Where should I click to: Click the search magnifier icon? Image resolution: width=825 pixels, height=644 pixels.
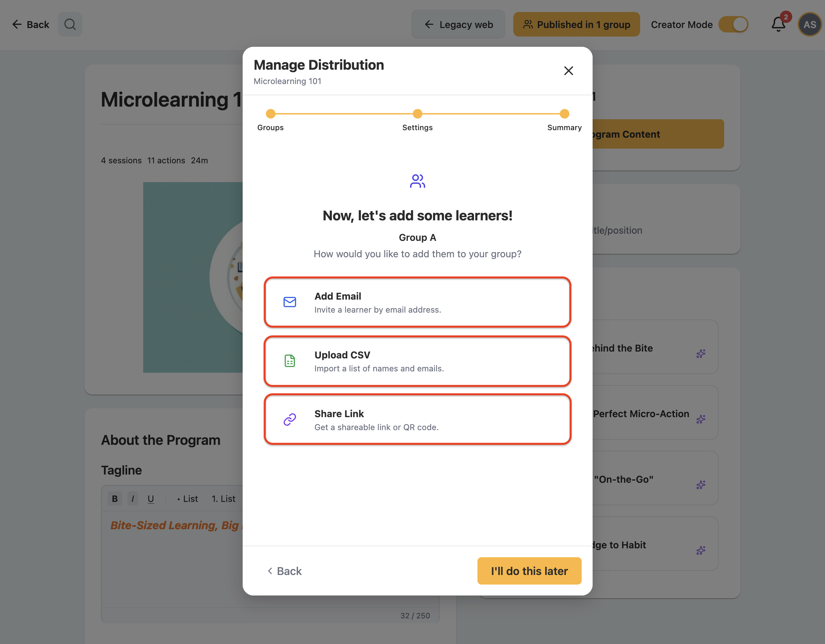tap(70, 25)
